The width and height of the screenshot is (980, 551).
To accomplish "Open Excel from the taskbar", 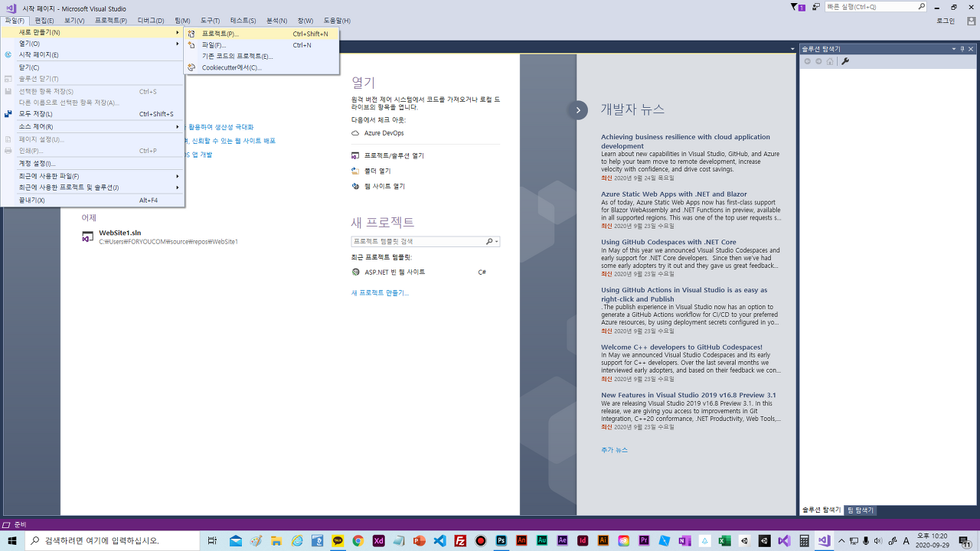I will pyautogui.click(x=724, y=540).
